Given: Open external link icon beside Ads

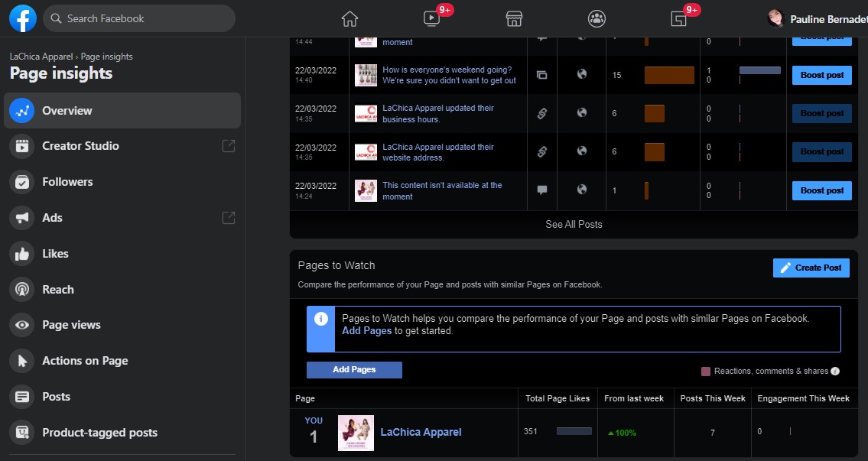Looking at the screenshot, I should coord(229,217).
